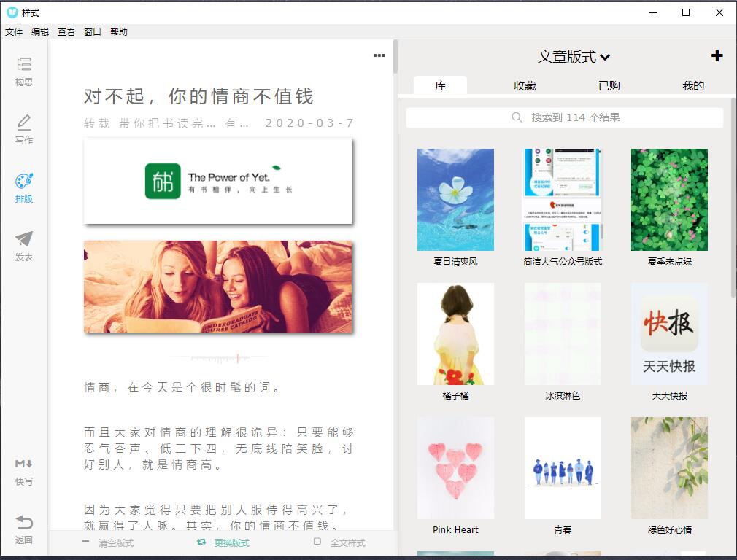Open the three-dot more options menu
737x560 pixels.
click(x=379, y=55)
